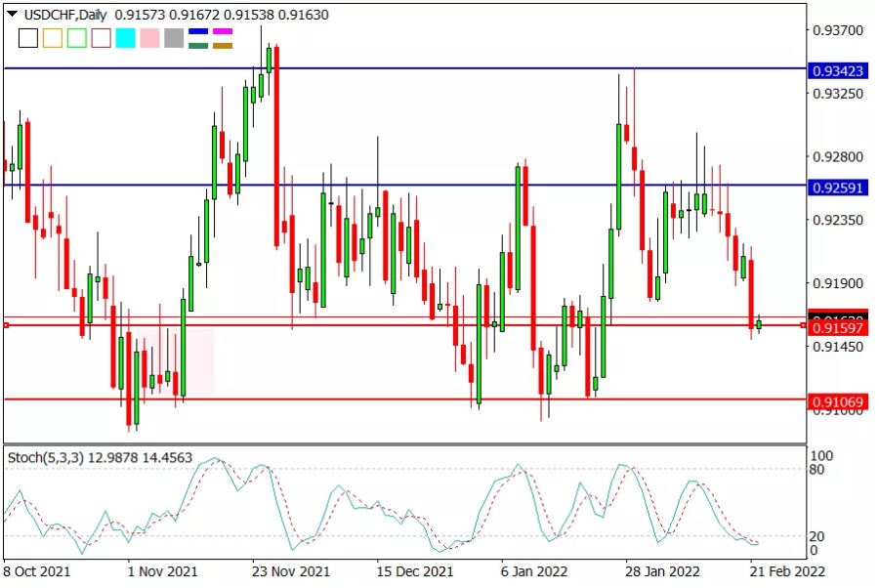879x588 pixels.
Task: Click the 0.91597 red price label
Action: click(838, 328)
